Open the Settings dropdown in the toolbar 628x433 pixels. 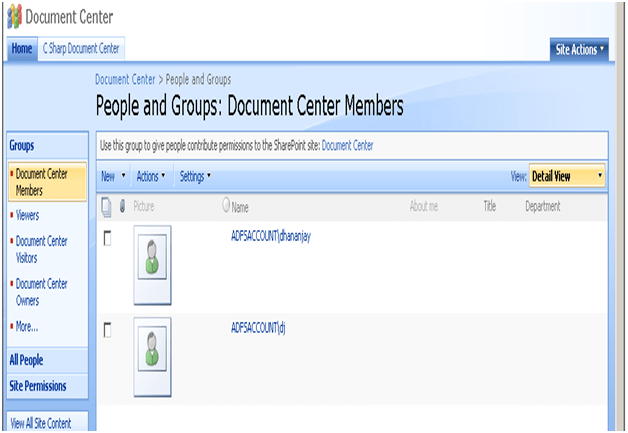pyautogui.click(x=195, y=176)
